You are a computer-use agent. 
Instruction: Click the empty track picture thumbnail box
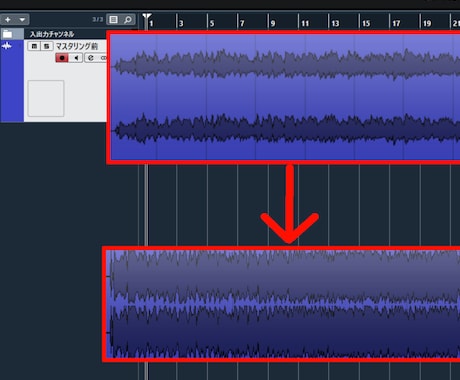[x=46, y=98]
